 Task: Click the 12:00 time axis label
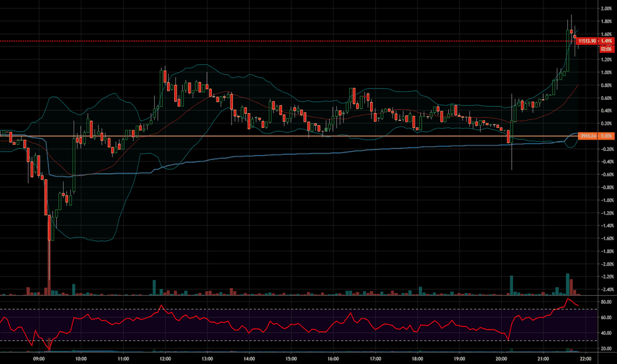click(x=166, y=359)
